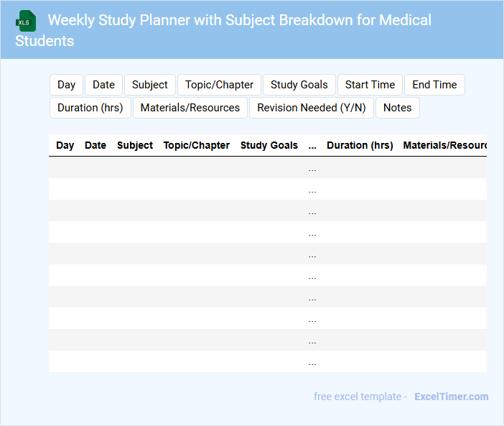Expand hidden columns via header ellipsis
The height and width of the screenshot is (426, 504).
pos(312,145)
